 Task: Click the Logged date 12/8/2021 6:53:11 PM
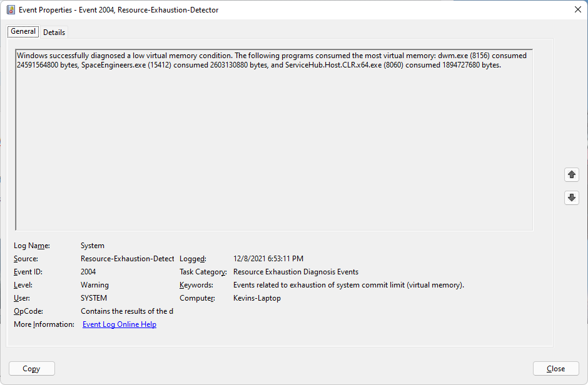pos(268,259)
